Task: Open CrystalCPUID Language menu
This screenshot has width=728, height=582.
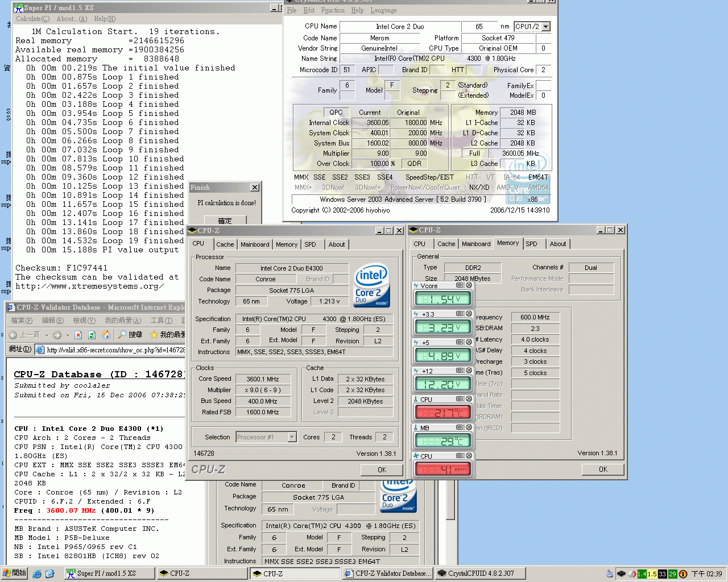Action: point(384,10)
